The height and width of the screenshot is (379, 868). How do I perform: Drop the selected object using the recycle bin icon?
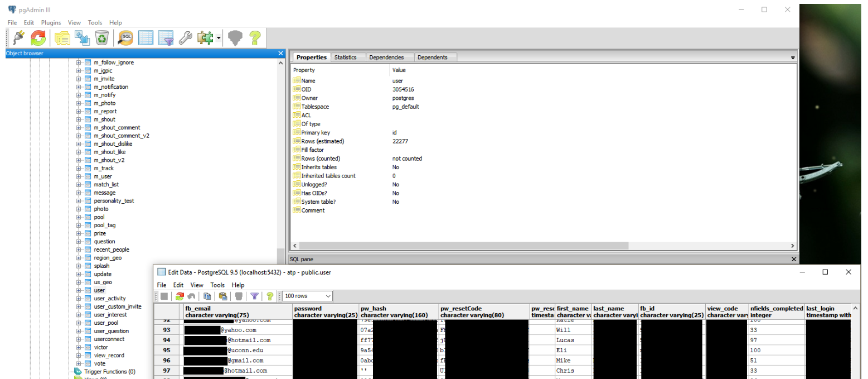click(x=101, y=38)
